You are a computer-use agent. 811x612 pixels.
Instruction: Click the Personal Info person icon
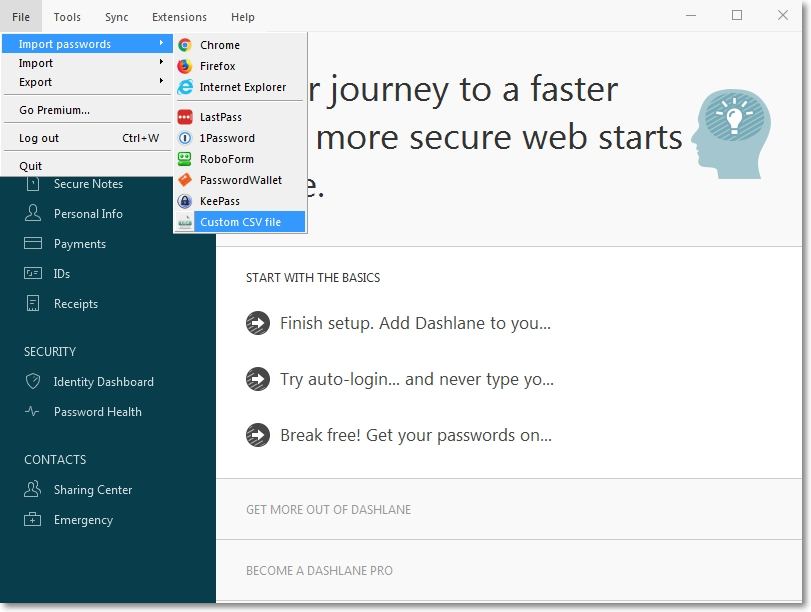click(33, 213)
